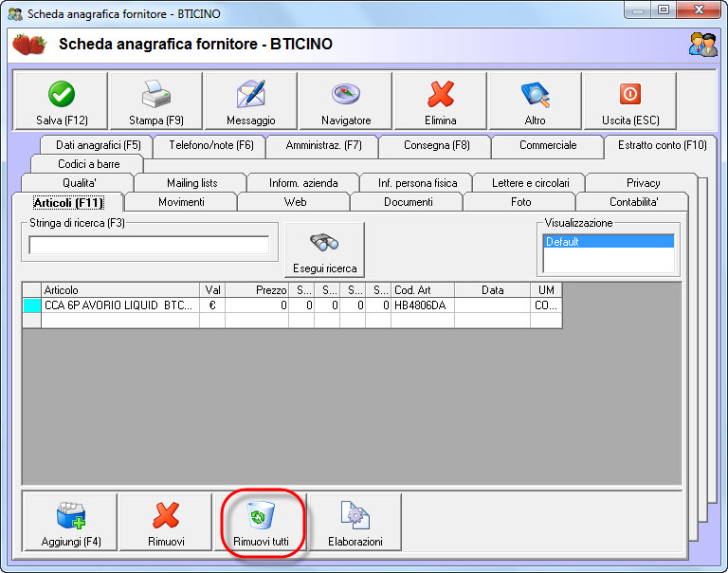Click the Articolo column header
The height and width of the screenshot is (573, 728).
[120, 290]
